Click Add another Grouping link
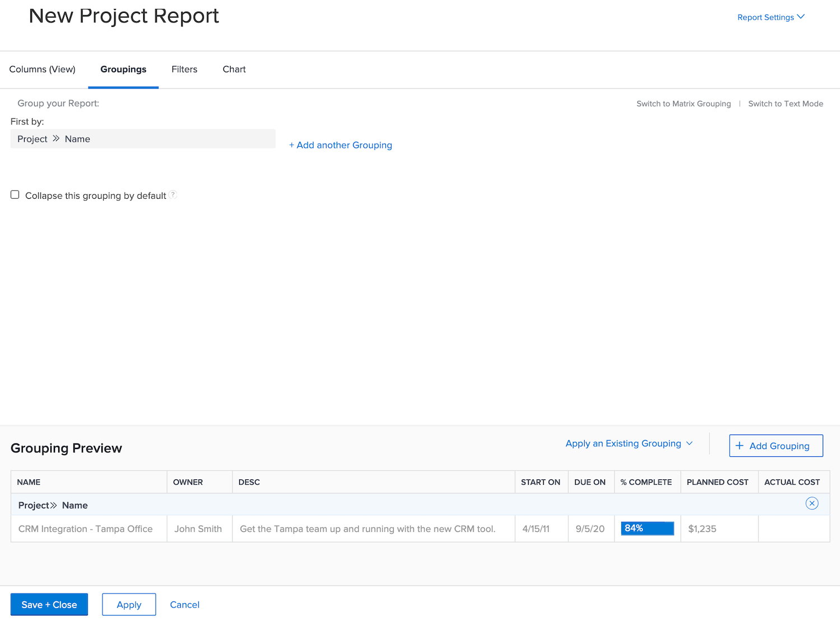Image resolution: width=840 pixels, height=621 pixels. click(340, 145)
